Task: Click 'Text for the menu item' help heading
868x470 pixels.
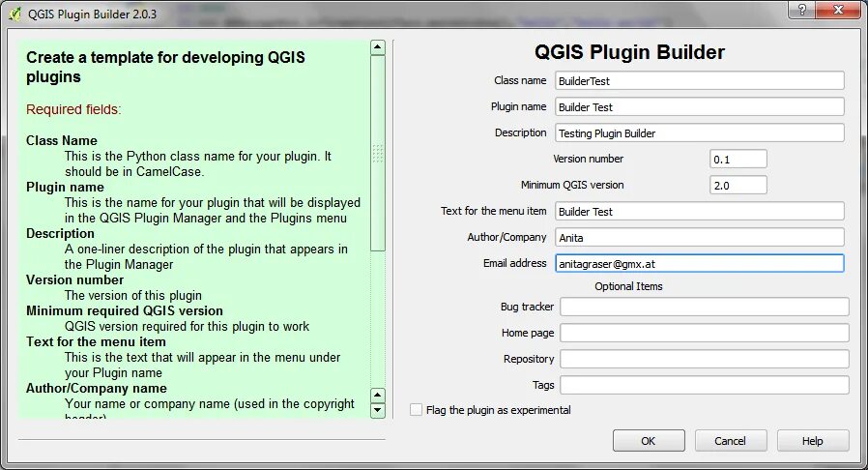Action: click(x=96, y=342)
